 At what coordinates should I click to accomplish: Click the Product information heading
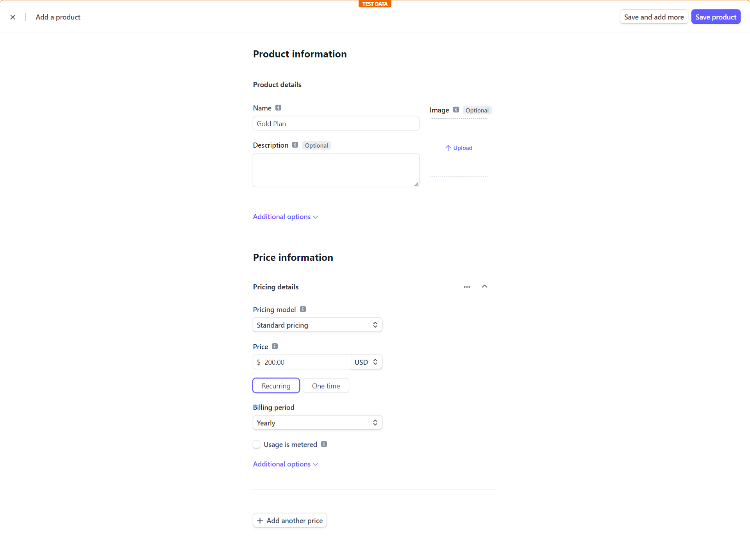[300, 54]
